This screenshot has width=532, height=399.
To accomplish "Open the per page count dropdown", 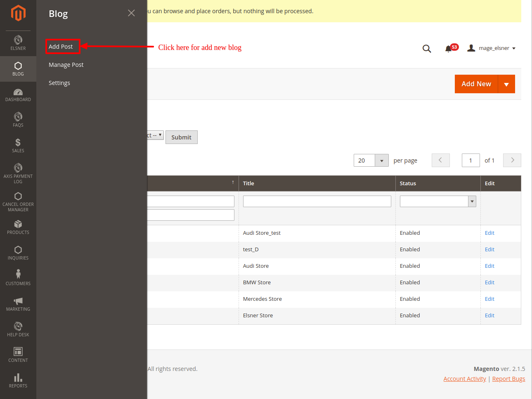I will [x=381, y=161].
